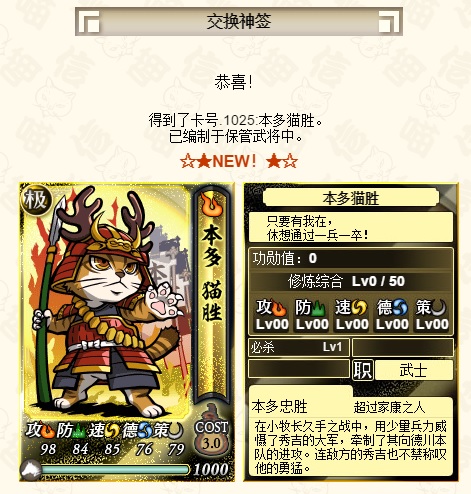Click the 极 rarity badge on card

pos(36,200)
